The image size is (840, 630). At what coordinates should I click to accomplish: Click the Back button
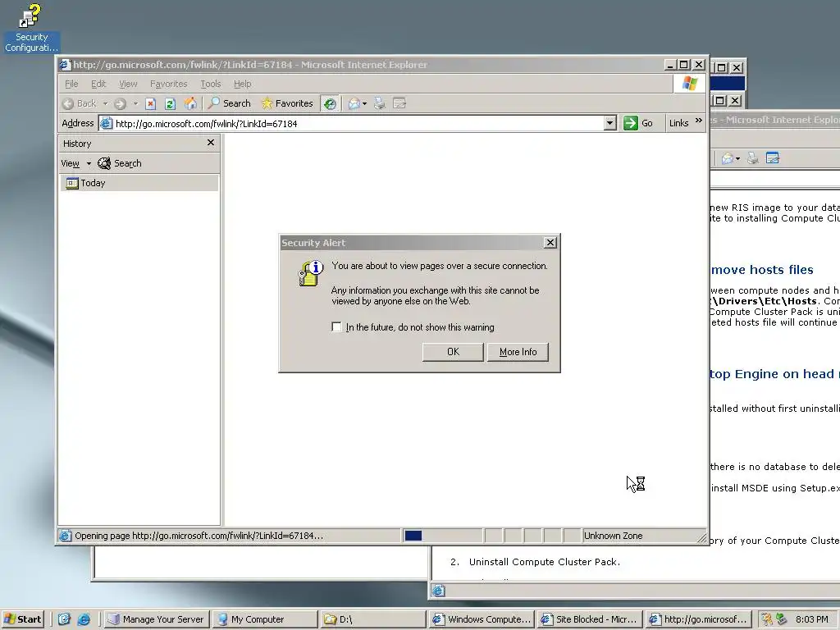pos(80,103)
